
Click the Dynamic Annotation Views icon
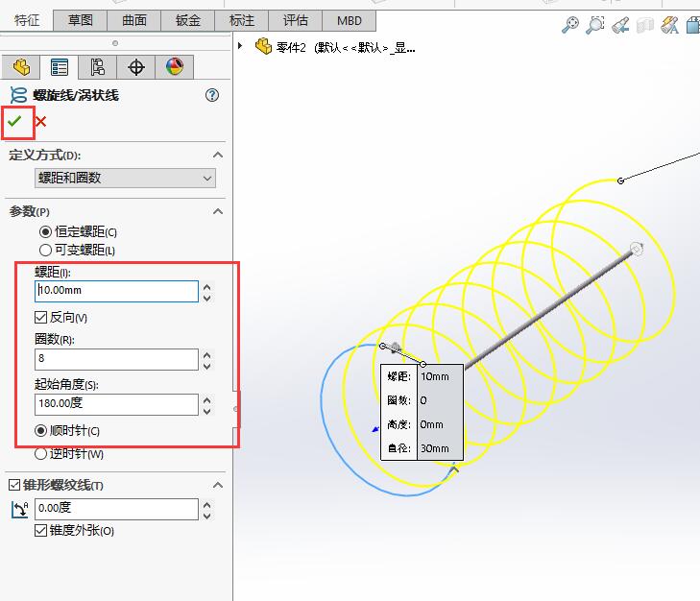(x=669, y=25)
